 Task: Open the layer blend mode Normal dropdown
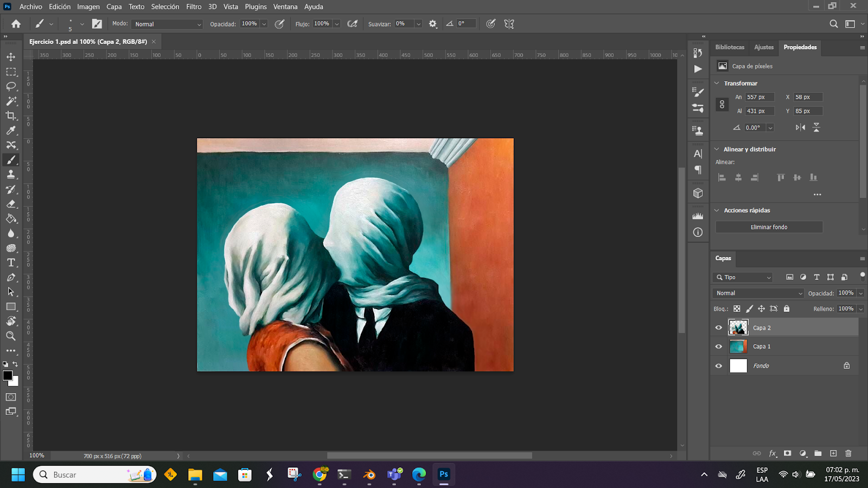[x=758, y=293]
